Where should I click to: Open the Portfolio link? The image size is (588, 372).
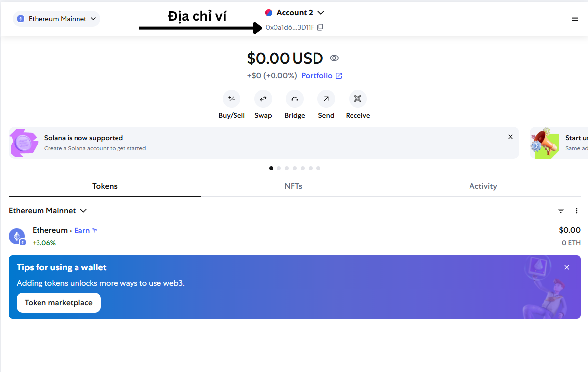pos(321,76)
